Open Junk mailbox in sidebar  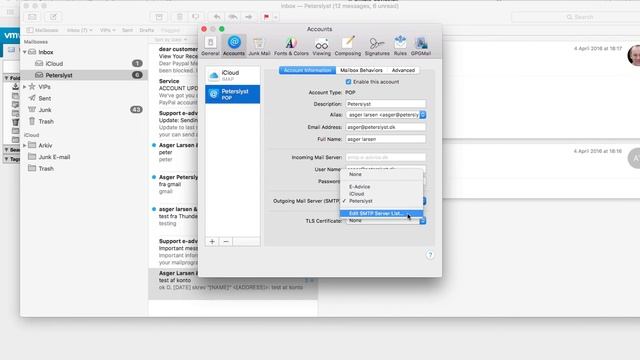[x=84, y=110]
